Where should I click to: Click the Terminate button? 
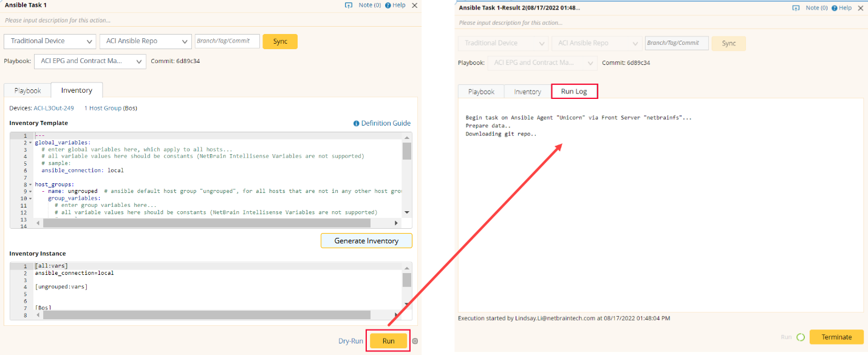tap(836, 337)
